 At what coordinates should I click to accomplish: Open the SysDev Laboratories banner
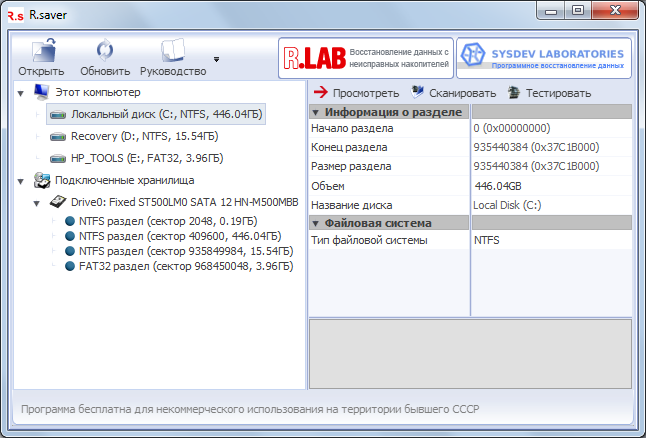[544, 58]
